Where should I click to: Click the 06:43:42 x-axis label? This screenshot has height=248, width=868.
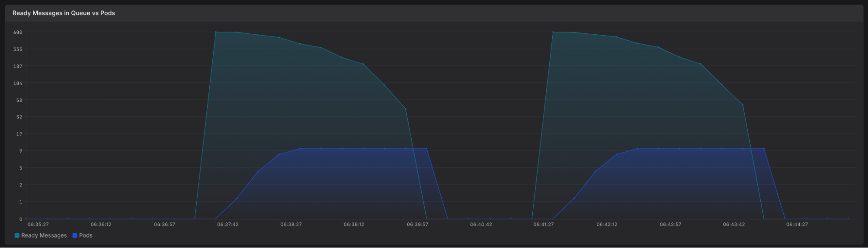734,225
